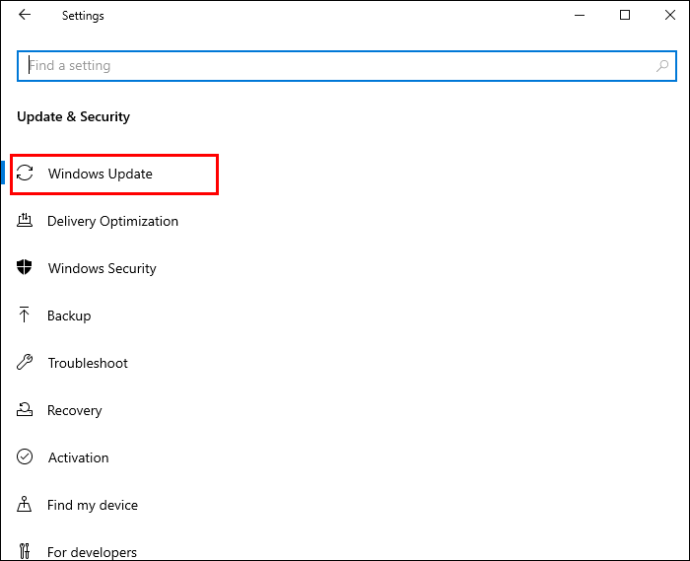Screen dimensions: 690x561
Task: Click the Backup upward arrow icon
Action: [24, 315]
